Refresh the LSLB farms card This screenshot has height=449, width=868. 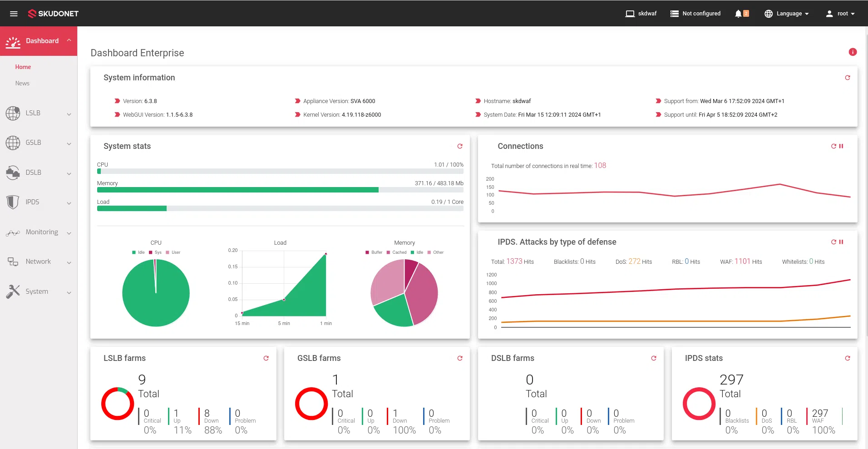coord(266,358)
